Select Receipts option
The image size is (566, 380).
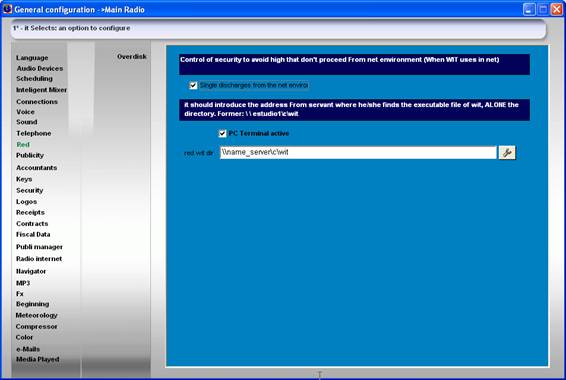(x=30, y=213)
